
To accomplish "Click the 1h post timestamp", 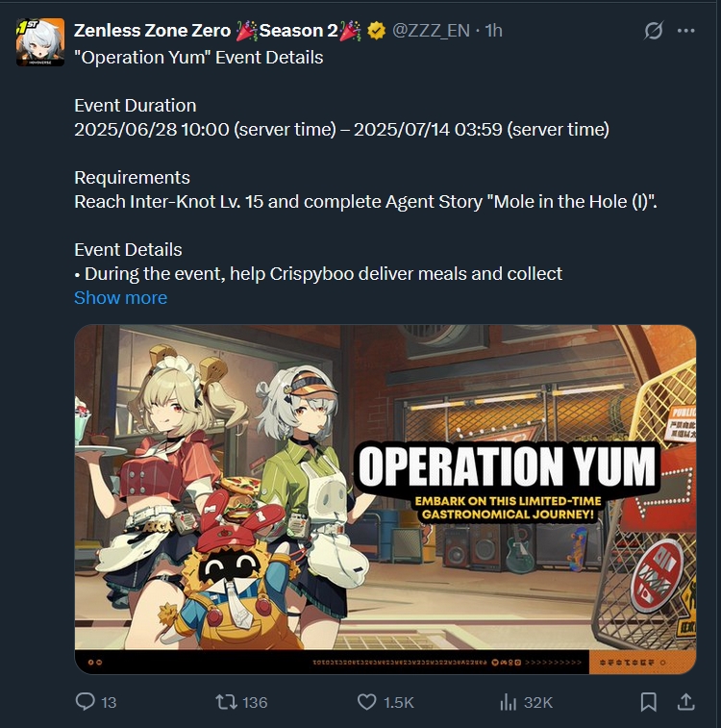I will coord(494,31).
